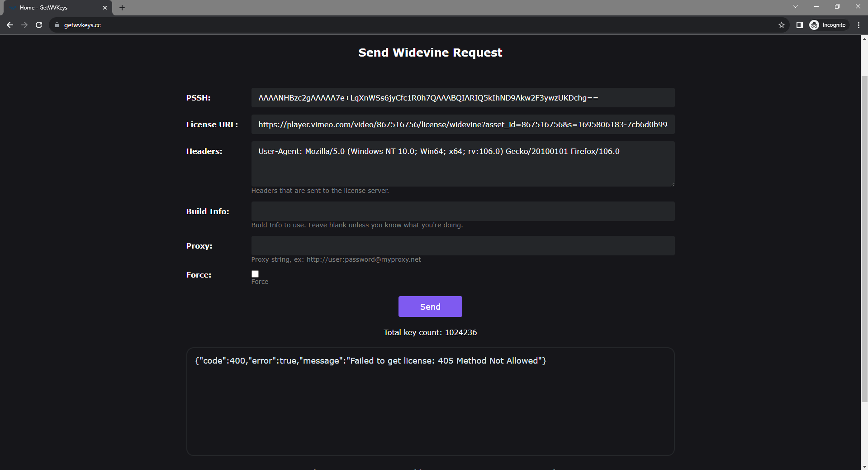Open Chrome three-dot menu
868x470 pixels.
point(859,25)
